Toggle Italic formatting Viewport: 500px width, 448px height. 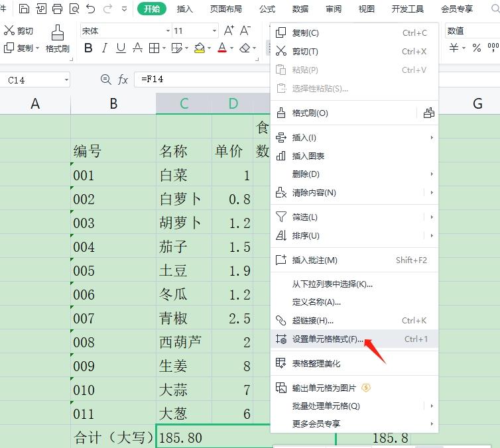point(104,48)
